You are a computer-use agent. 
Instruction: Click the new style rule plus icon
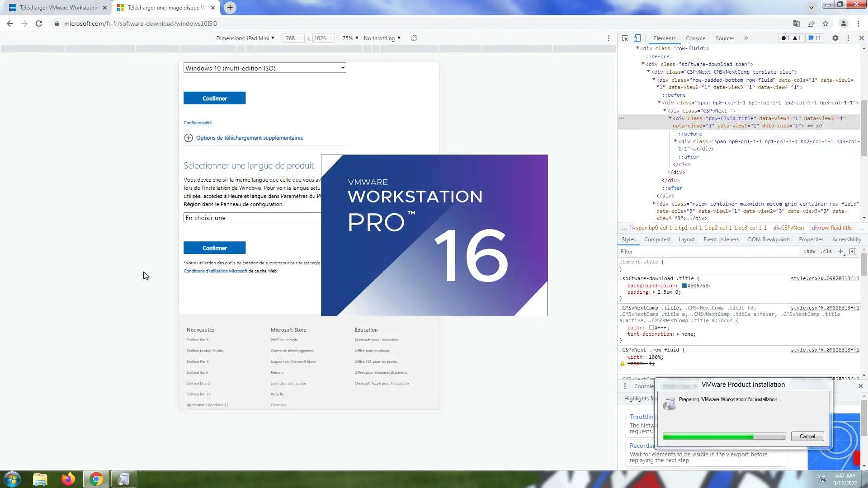click(x=840, y=252)
